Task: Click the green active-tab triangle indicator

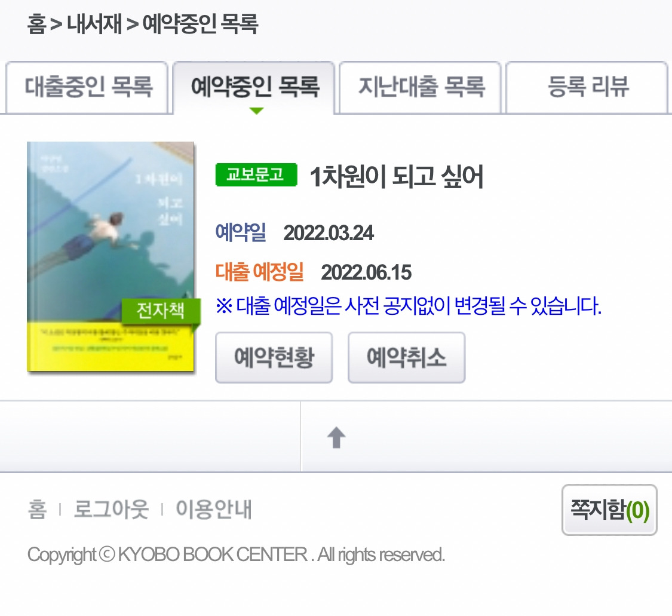Action: click(x=256, y=111)
